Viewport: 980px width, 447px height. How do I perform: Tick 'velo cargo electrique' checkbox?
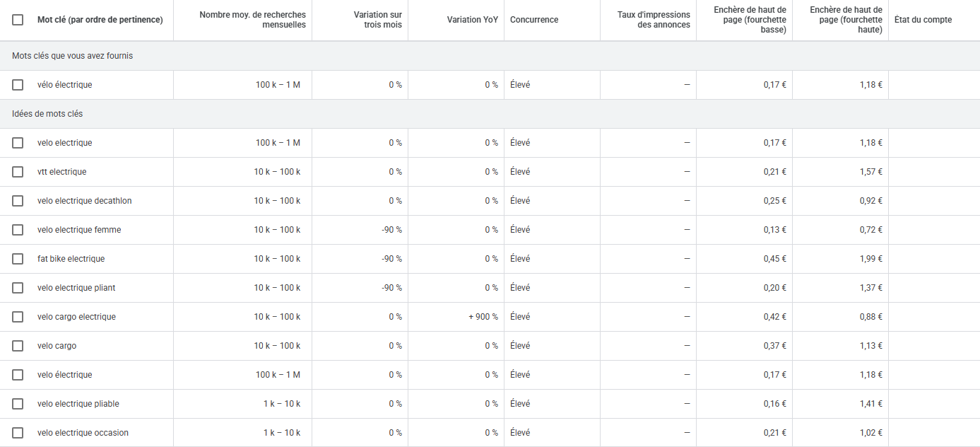click(18, 317)
